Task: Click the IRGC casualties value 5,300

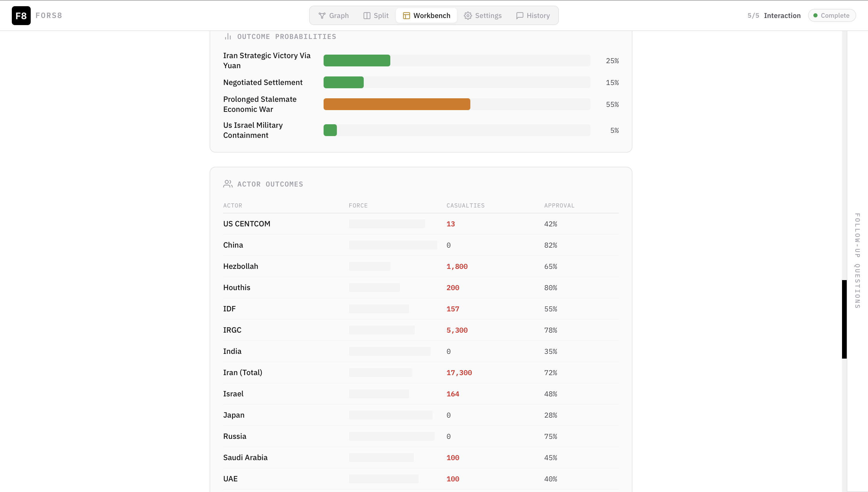Action: click(457, 330)
